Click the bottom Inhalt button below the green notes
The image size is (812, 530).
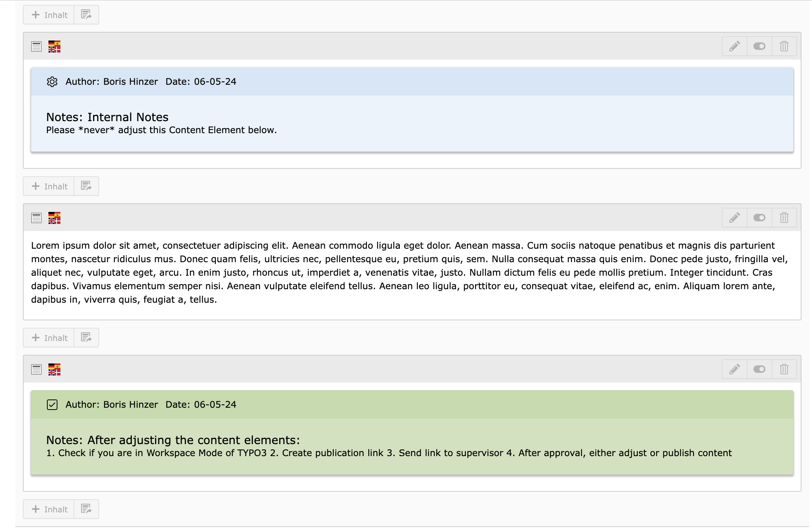pyautogui.click(x=48, y=509)
